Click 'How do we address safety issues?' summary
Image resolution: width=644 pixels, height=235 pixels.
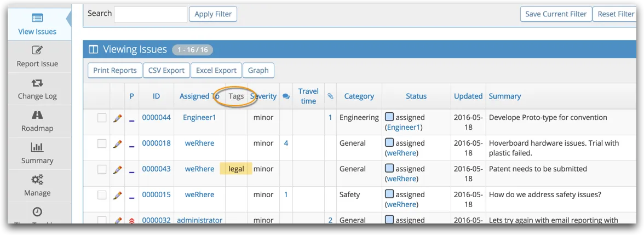545,194
